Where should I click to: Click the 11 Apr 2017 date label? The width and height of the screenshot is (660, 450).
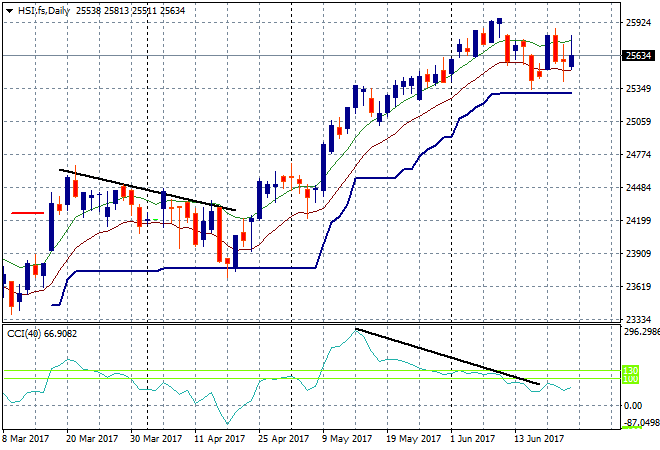tap(219, 439)
